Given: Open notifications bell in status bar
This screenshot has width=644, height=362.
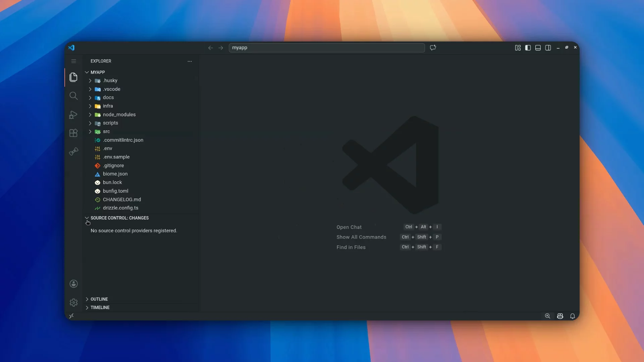Looking at the screenshot, I should (x=573, y=316).
